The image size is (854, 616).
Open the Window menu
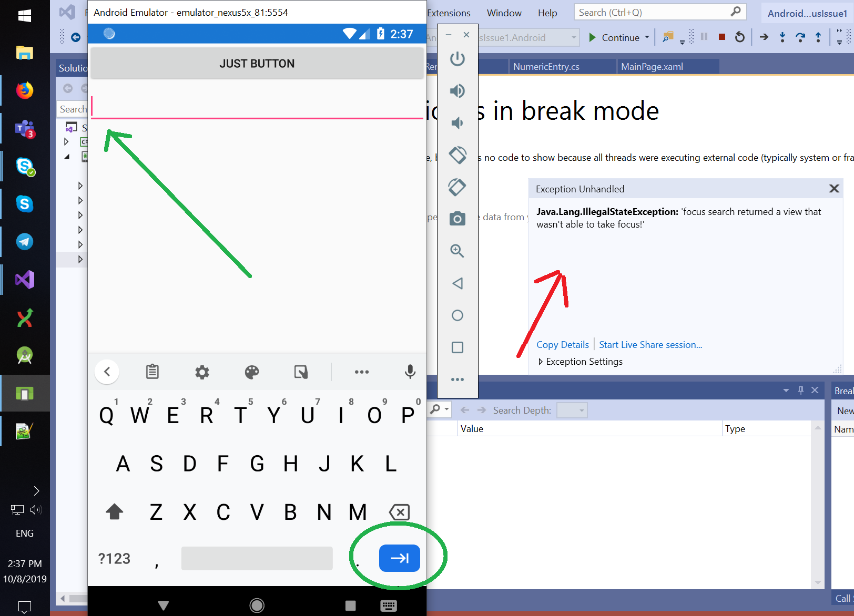point(504,13)
